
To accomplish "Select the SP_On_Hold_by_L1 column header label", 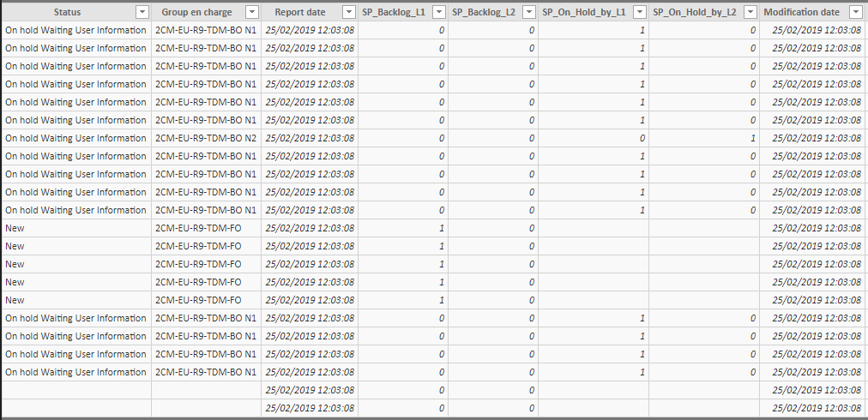I will pos(584,12).
